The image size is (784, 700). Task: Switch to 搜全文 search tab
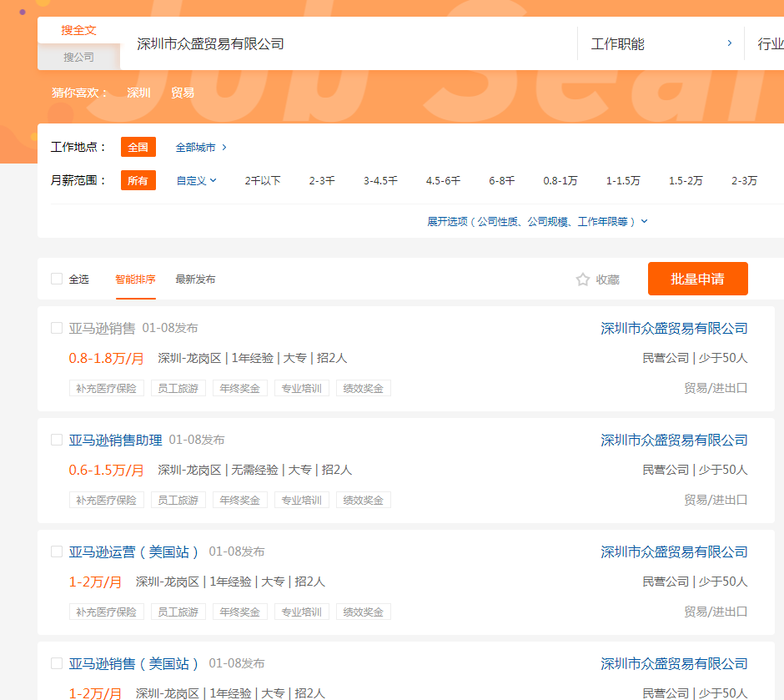[79, 30]
